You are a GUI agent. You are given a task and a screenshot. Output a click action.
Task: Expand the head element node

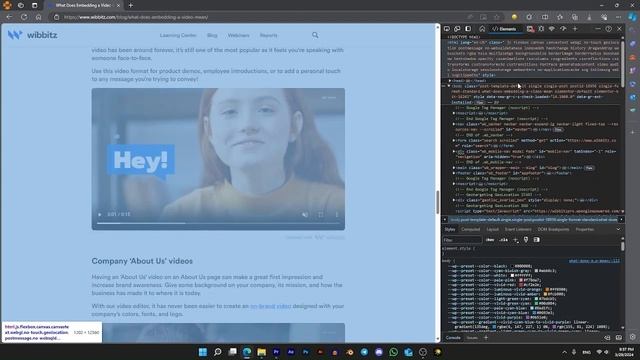pyautogui.click(x=450, y=81)
